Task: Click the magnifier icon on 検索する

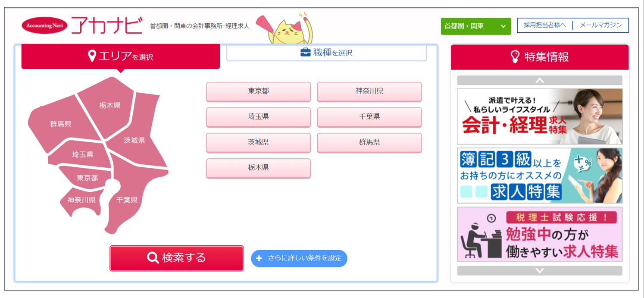Action: point(153,258)
